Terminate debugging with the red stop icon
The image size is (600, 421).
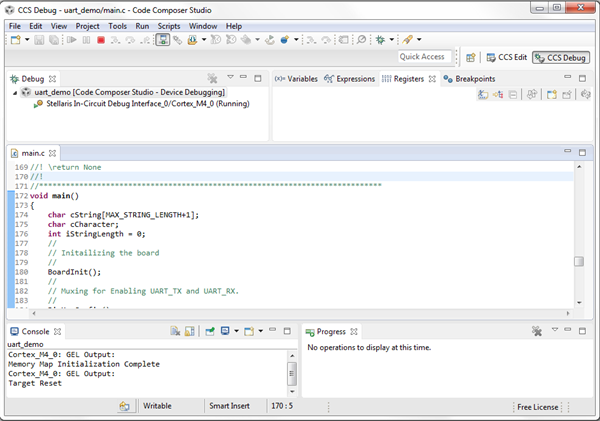point(101,40)
